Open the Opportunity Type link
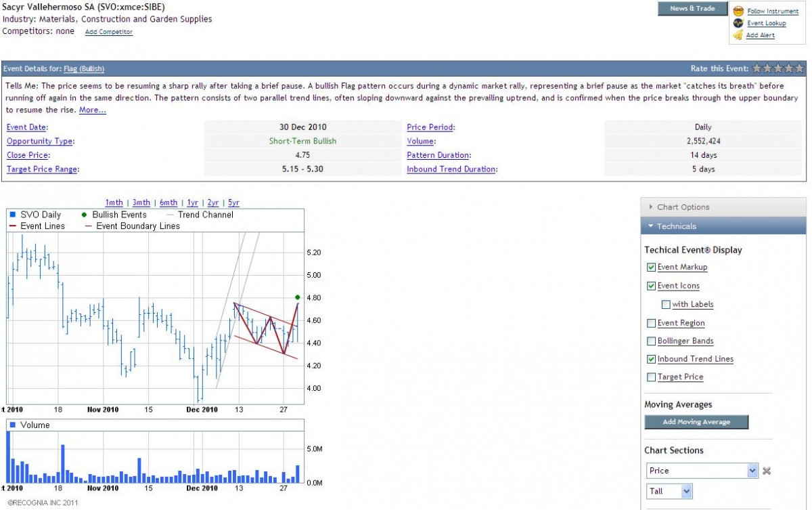This screenshot has height=510, width=812. tap(40, 141)
